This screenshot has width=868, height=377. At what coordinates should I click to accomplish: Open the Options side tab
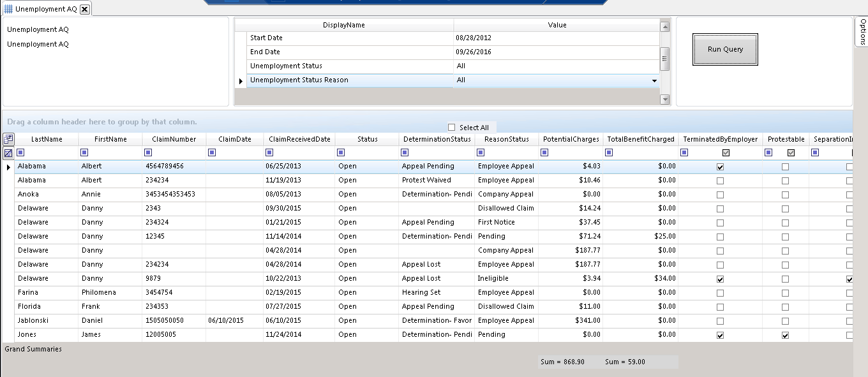pyautogui.click(x=862, y=32)
